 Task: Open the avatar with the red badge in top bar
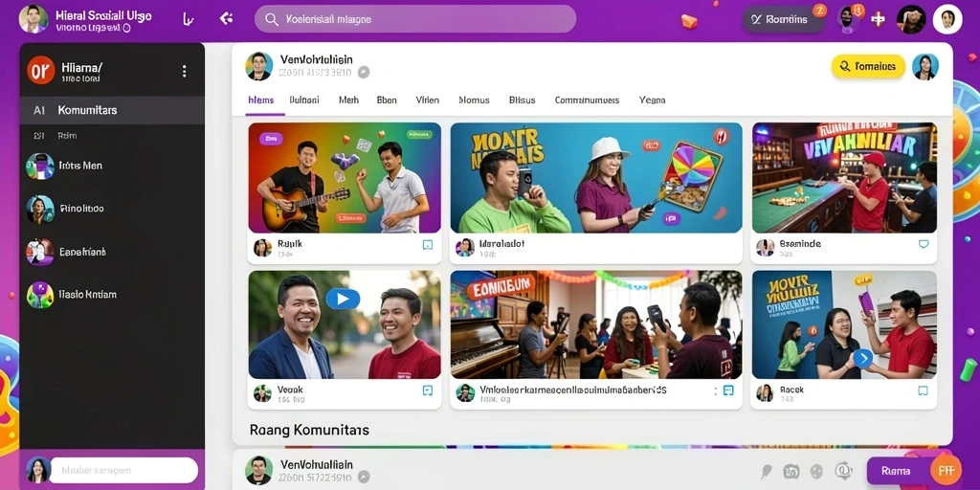pos(849,19)
